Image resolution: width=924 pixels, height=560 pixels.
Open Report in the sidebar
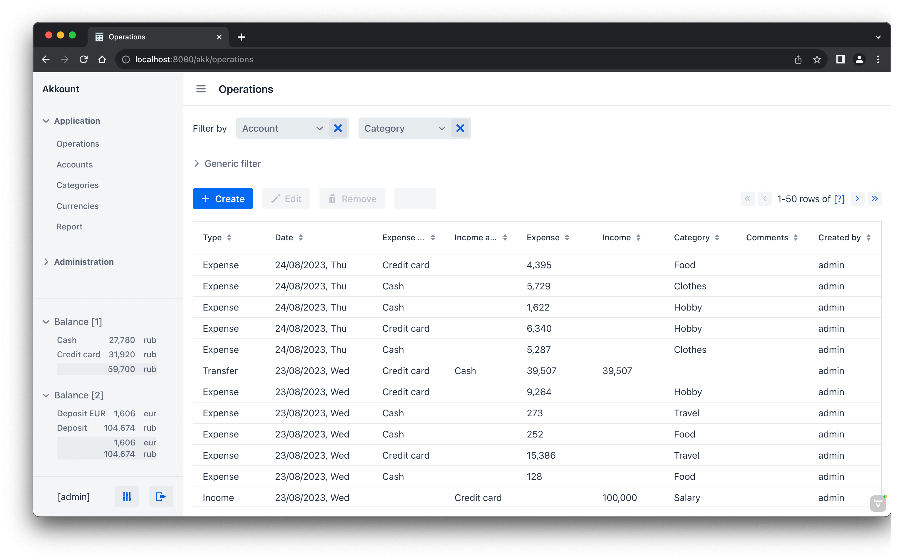pos(69,227)
